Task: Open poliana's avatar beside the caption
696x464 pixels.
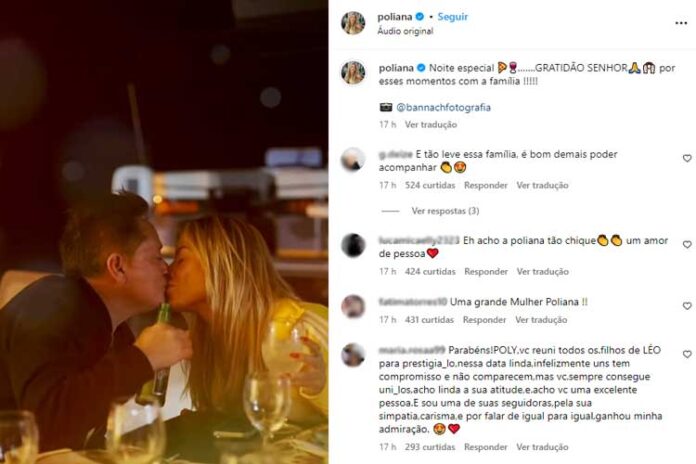Action: [x=353, y=73]
